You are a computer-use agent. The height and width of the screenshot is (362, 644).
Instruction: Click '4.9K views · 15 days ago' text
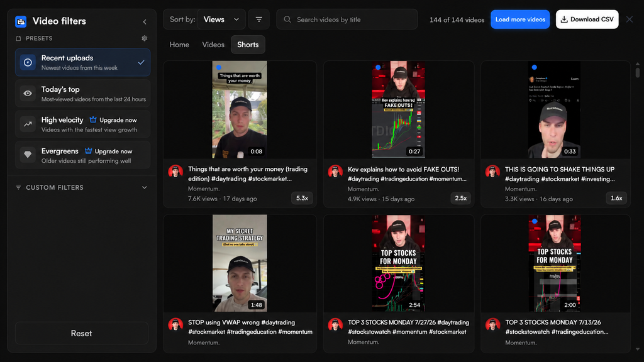[x=381, y=199]
